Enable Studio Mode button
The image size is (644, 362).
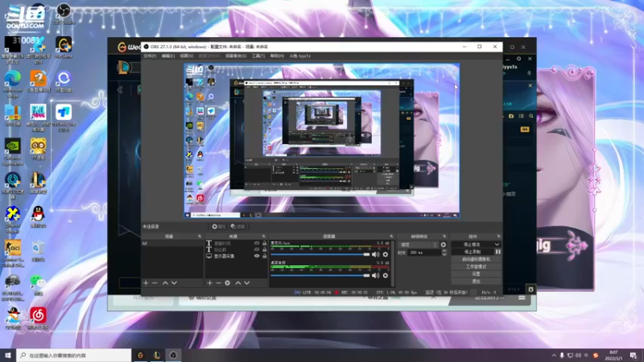476,266
